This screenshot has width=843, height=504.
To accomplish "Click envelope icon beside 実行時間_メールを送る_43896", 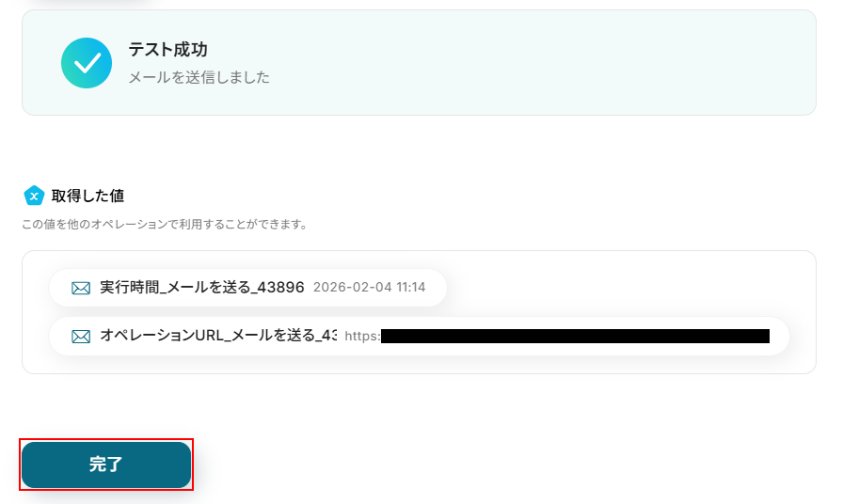I will coord(81,288).
